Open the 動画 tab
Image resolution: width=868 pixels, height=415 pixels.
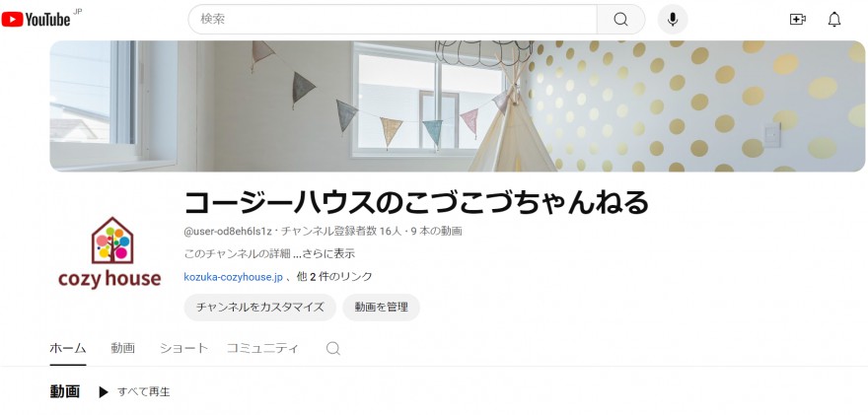point(123,348)
